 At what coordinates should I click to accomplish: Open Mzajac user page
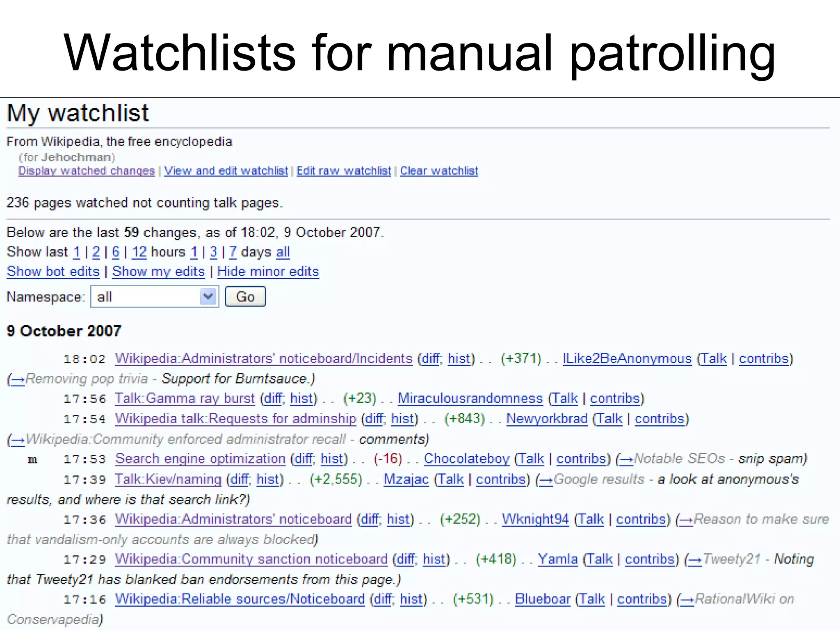coord(406,479)
